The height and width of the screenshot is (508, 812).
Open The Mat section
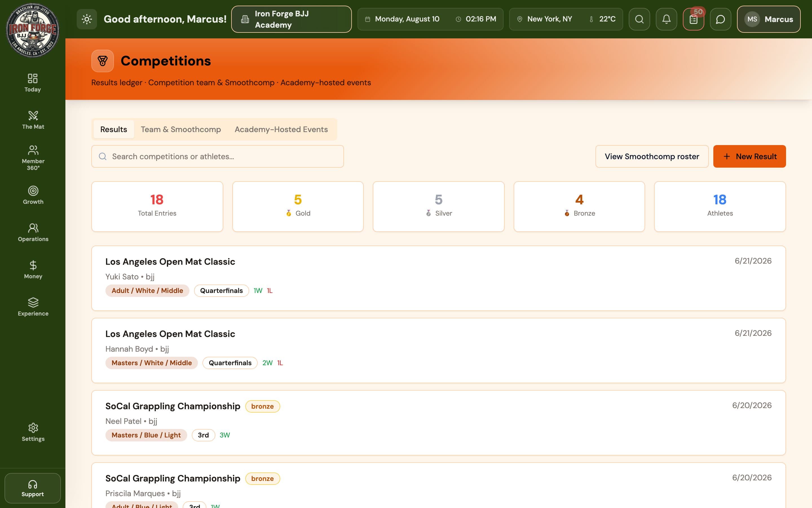[x=32, y=120]
